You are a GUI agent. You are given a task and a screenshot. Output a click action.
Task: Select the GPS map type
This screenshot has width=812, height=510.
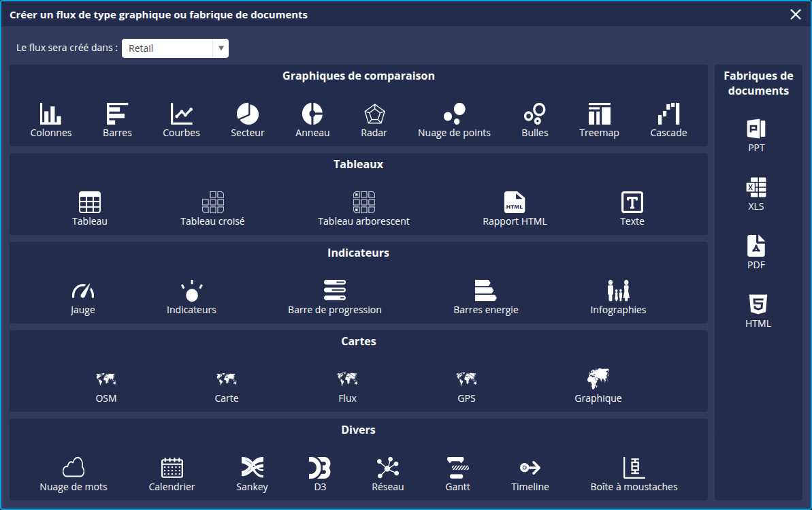tap(466, 387)
